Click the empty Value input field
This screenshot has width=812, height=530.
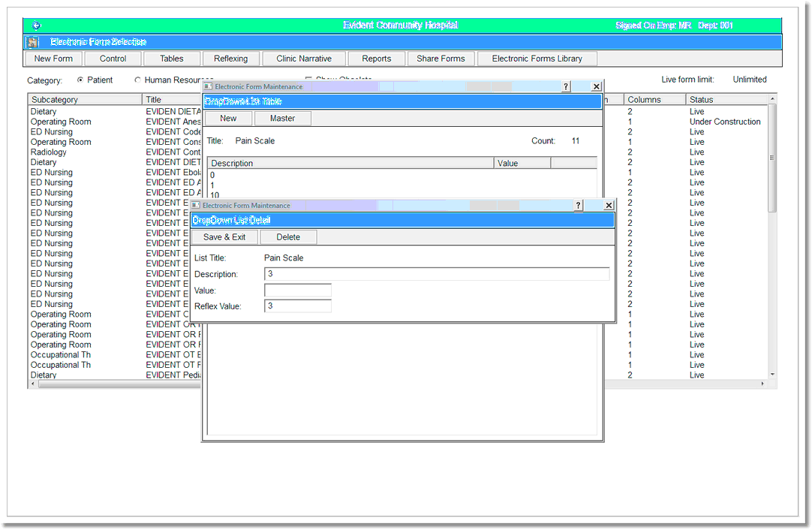(298, 290)
